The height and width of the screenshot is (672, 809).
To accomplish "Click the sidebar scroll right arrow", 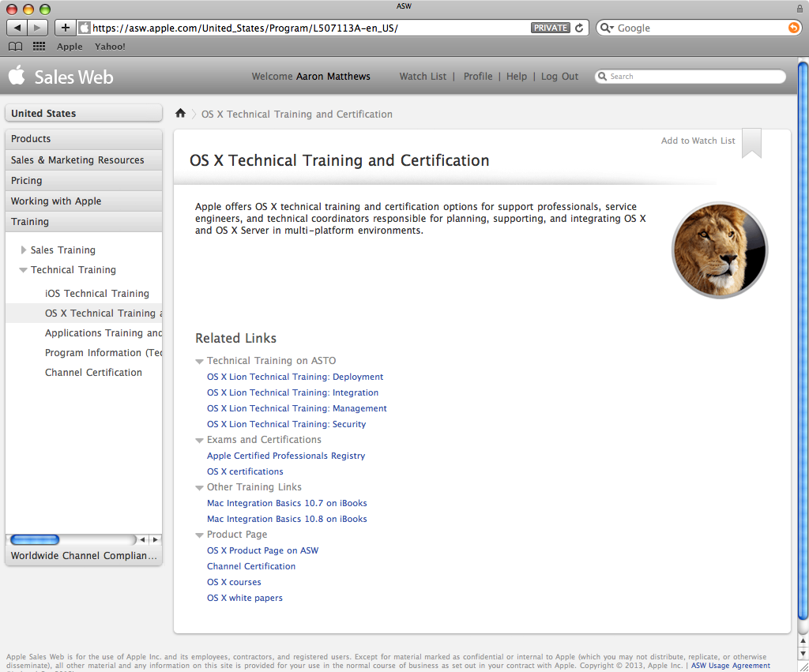I will 155,540.
